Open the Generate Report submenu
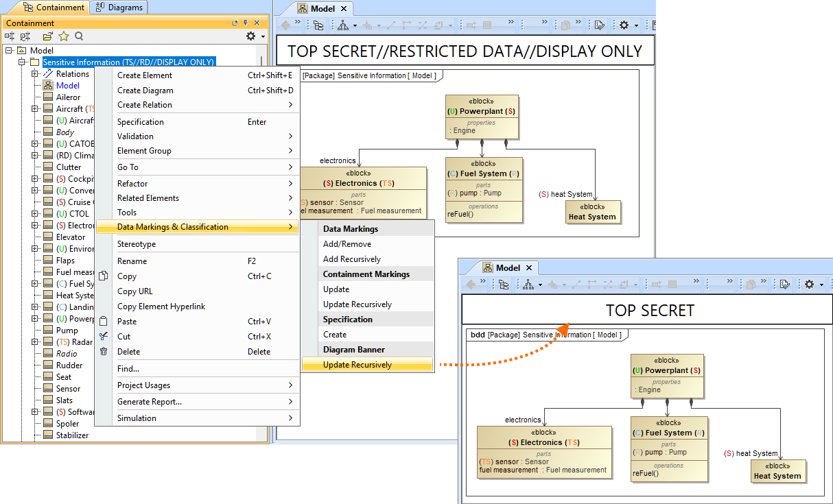The width and height of the screenshot is (833, 504). [x=198, y=402]
